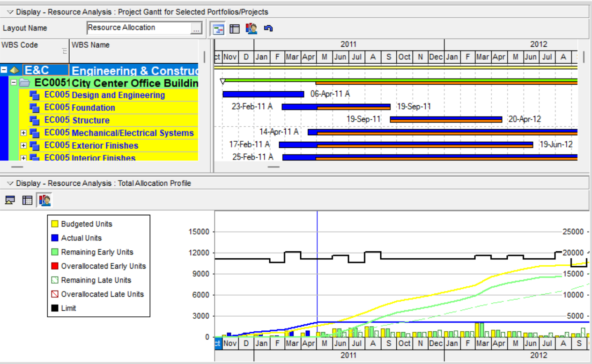
Task: Click the blue undo arrow icon
Action: pyautogui.click(x=268, y=29)
